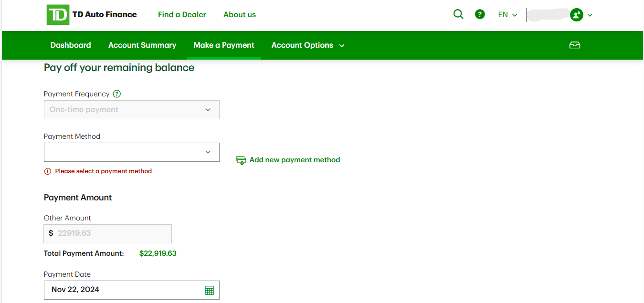Open the One-time payment frequency dropdown
The height and width of the screenshot is (303, 644).
(x=132, y=110)
